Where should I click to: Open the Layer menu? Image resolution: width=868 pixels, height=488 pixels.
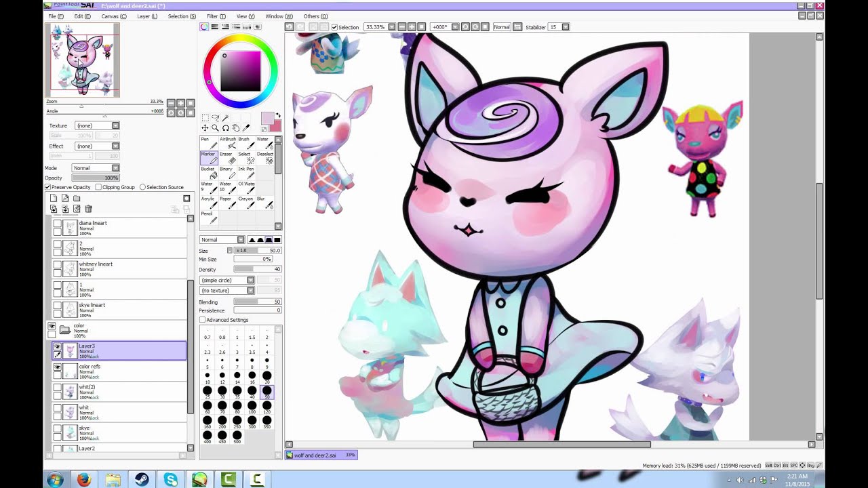pyautogui.click(x=147, y=16)
